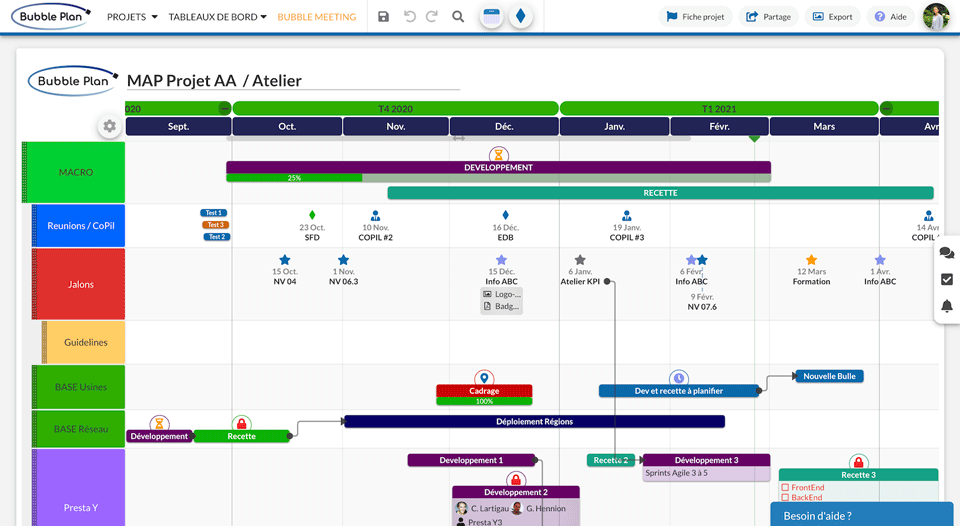
Task: Select the Oct. month header
Action: coord(287,126)
